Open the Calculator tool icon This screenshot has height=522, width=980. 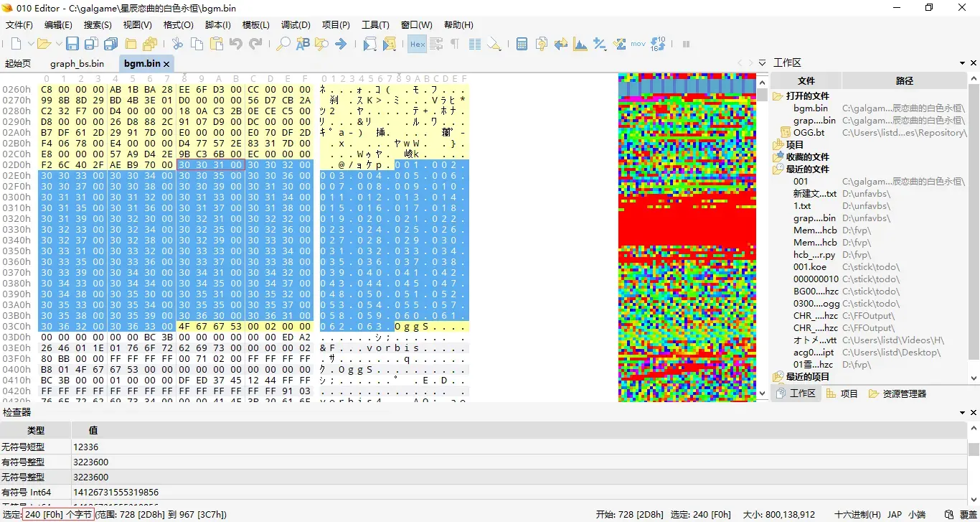(522, 44)
